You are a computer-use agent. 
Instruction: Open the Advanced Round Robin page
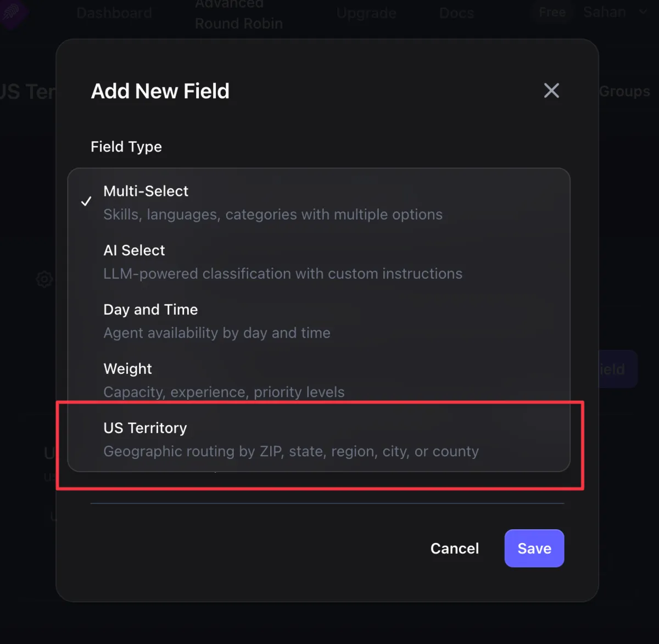click(238, 14)
